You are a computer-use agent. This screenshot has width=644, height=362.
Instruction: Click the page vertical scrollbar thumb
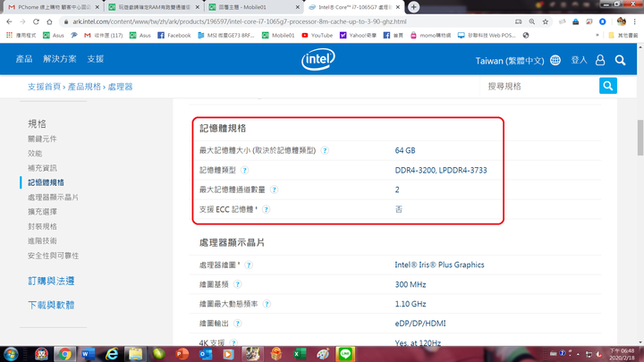point(640,138)
